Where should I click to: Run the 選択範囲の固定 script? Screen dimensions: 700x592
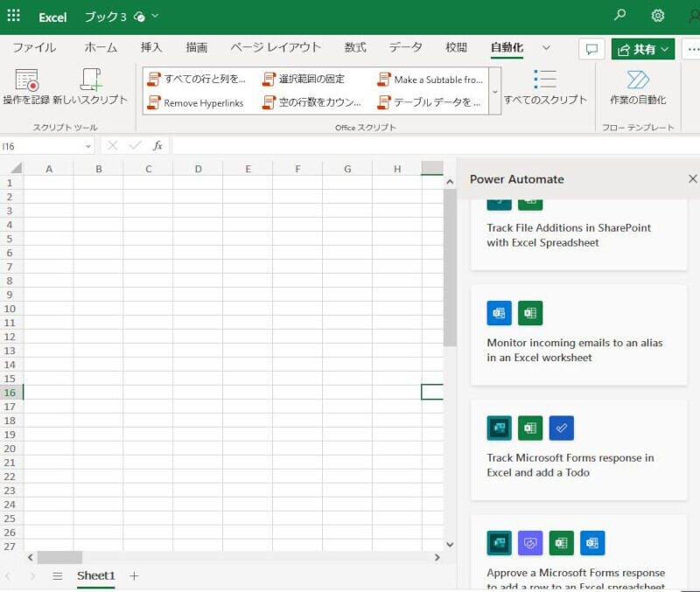(x=304, y=79)
